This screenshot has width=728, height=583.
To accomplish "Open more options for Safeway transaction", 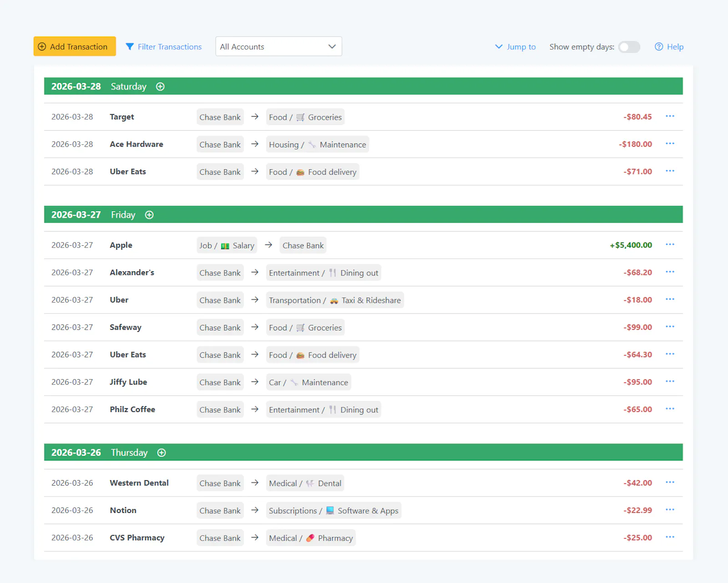I will tap(670, 327).
